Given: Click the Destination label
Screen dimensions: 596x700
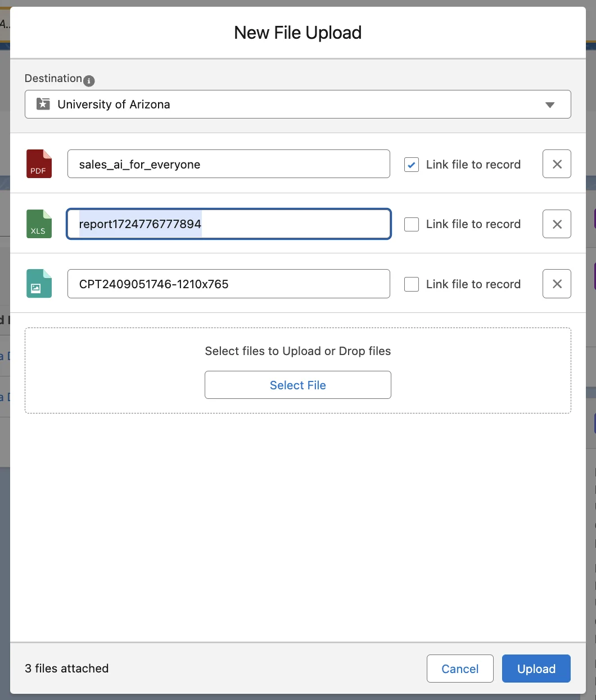Looking at the screenshot, I should tap(53, 78).
